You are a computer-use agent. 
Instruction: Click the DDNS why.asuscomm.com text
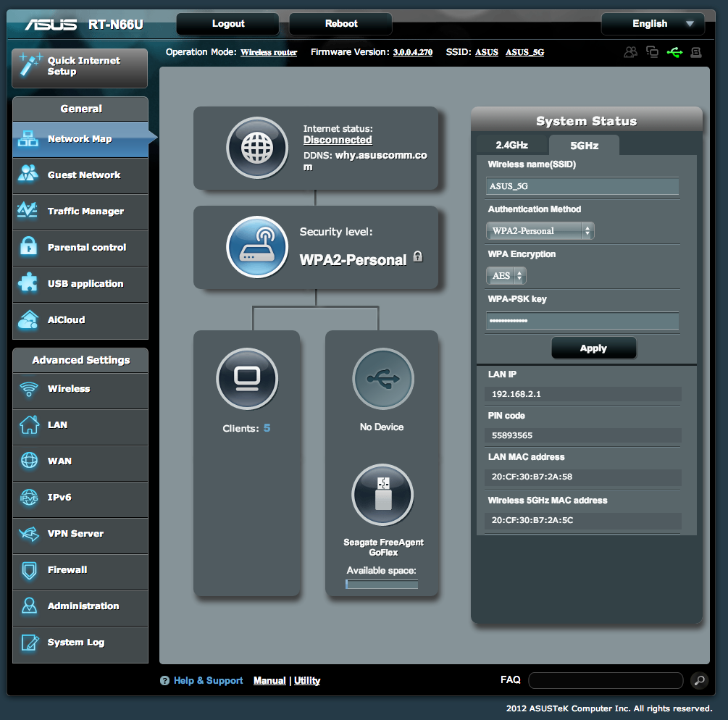click(365, 161)
